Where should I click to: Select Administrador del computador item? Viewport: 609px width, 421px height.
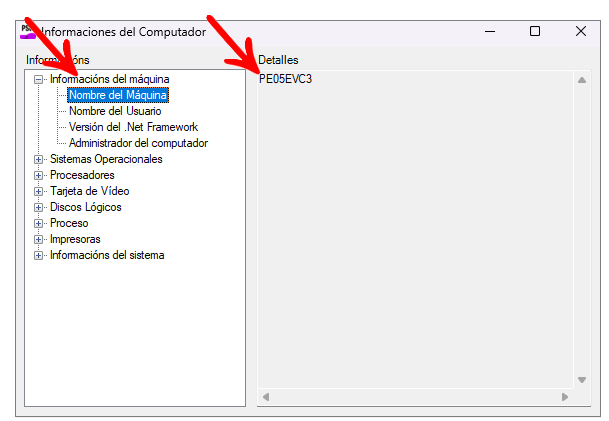pyautogui.click(x=138, y=143)
